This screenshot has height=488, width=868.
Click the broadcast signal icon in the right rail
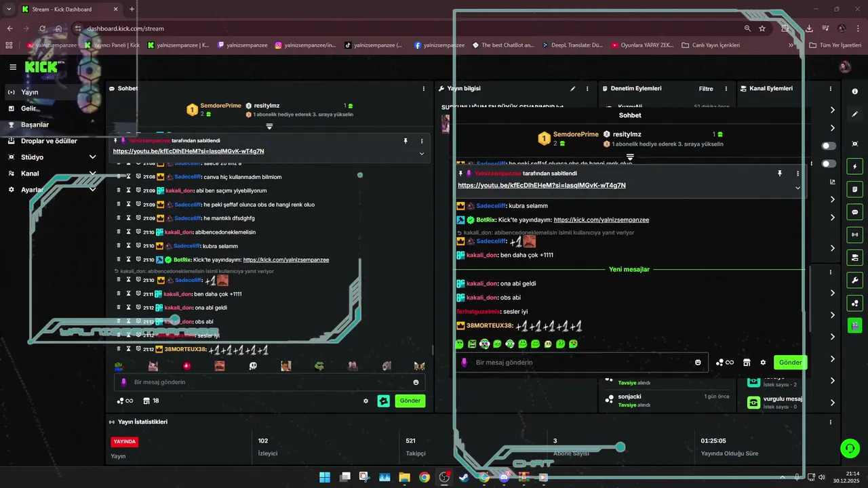(x=854, y=235)
